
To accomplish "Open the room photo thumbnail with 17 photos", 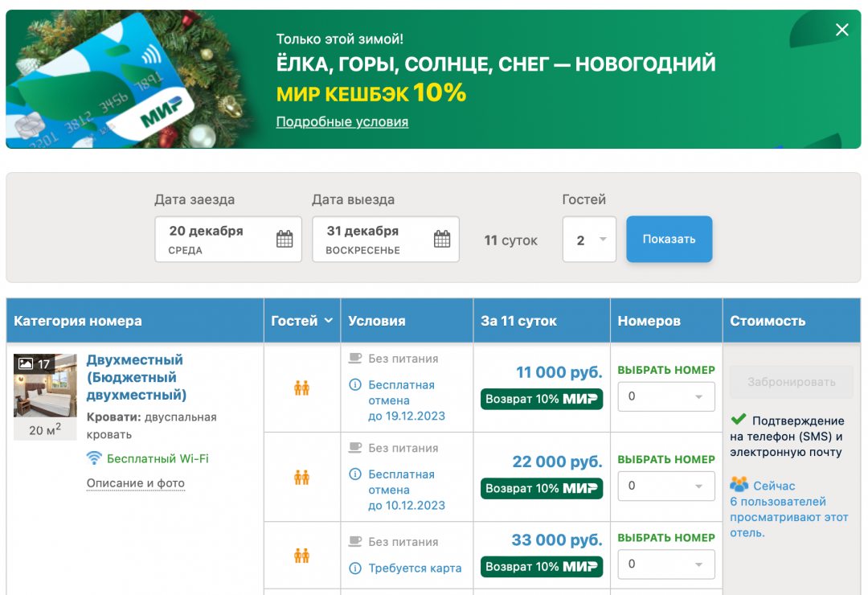I will 45,386.
